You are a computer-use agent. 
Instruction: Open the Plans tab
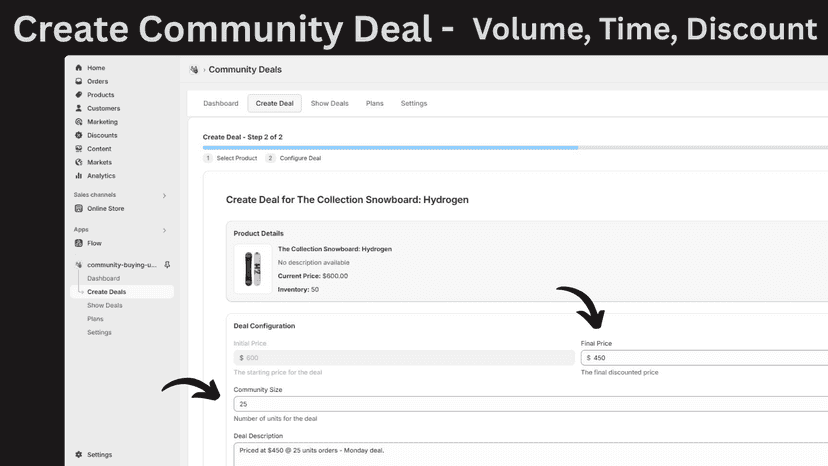pos(374,104)
